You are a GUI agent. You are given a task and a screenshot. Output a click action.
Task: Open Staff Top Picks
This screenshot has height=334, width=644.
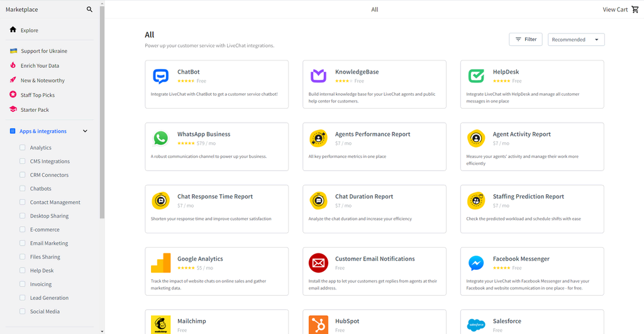pyautogui.click(x=38, y=95)
